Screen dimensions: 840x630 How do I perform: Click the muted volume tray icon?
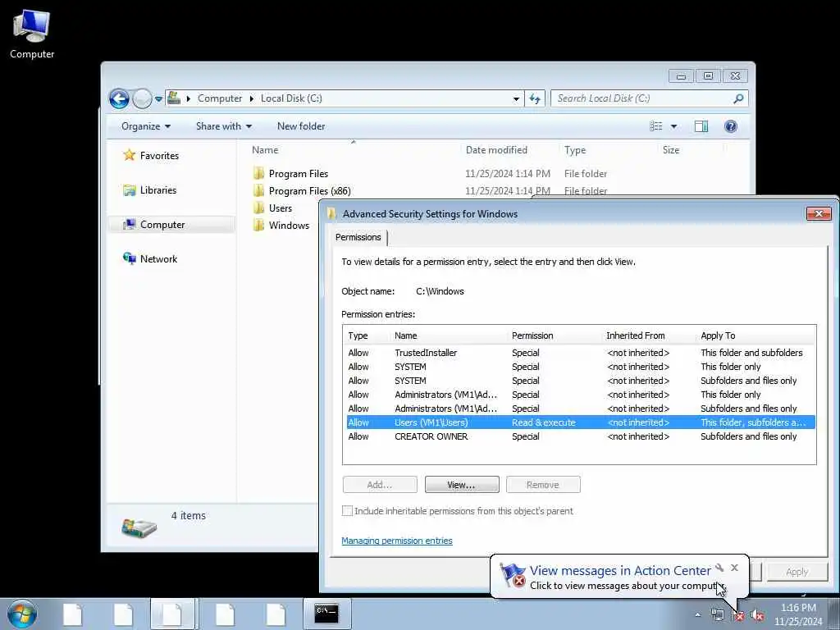(x=757, y=615)
